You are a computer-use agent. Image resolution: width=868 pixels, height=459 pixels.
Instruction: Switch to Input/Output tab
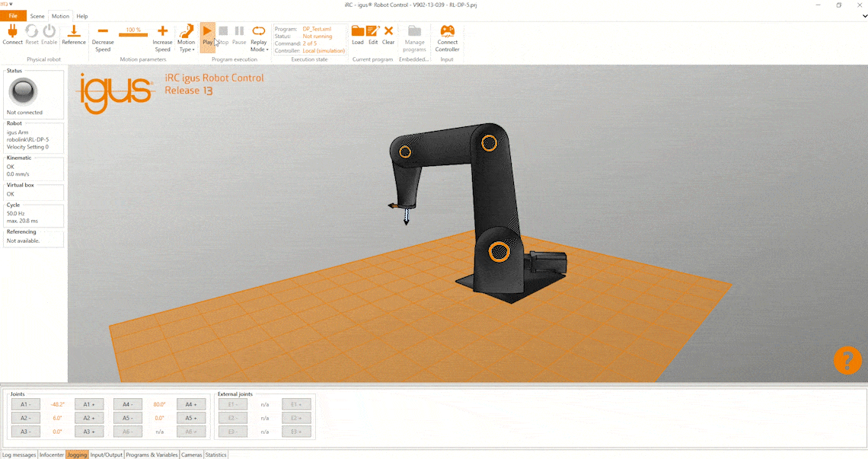coord(107,454)
